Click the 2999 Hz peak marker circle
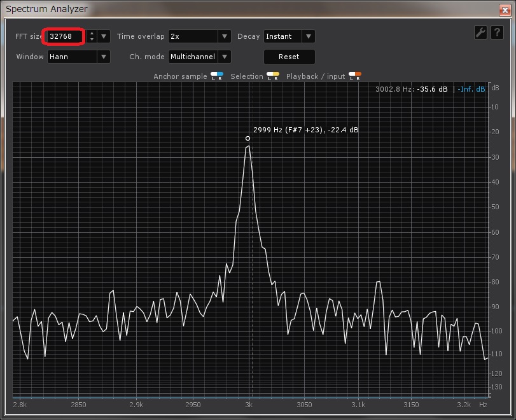This screenshot has height=420, width=516. click(248, 139)
